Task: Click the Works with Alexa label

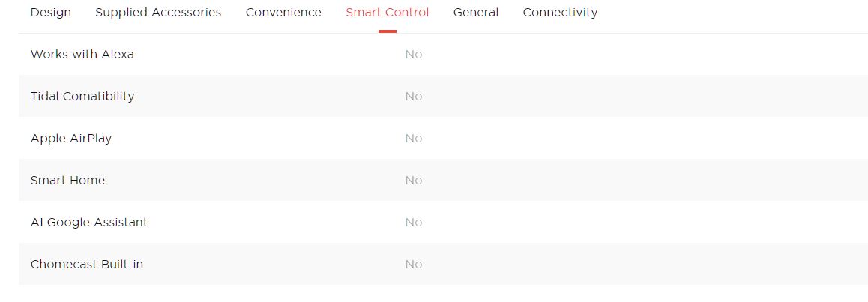Action: [82, 55]
